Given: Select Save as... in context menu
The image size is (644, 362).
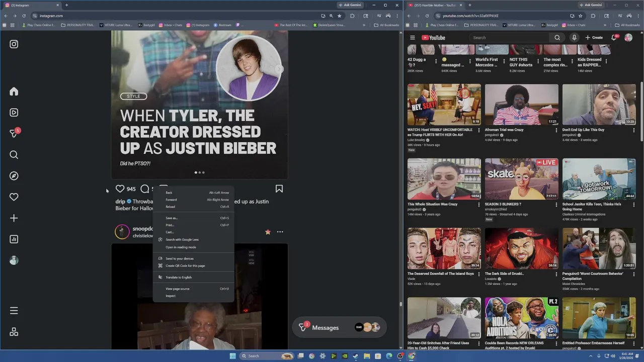Looking at the screenshot, I should [194, 218].
